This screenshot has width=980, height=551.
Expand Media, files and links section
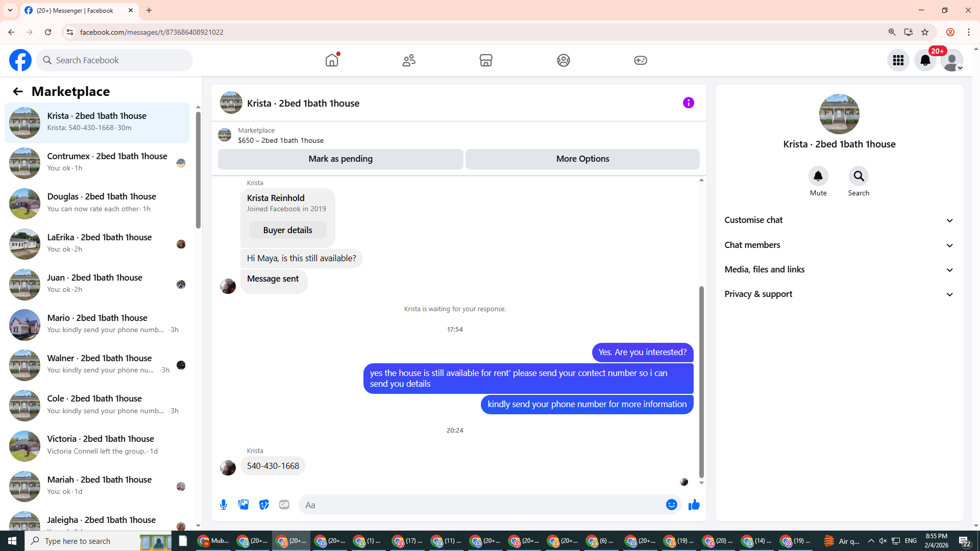tap(839, 269)
